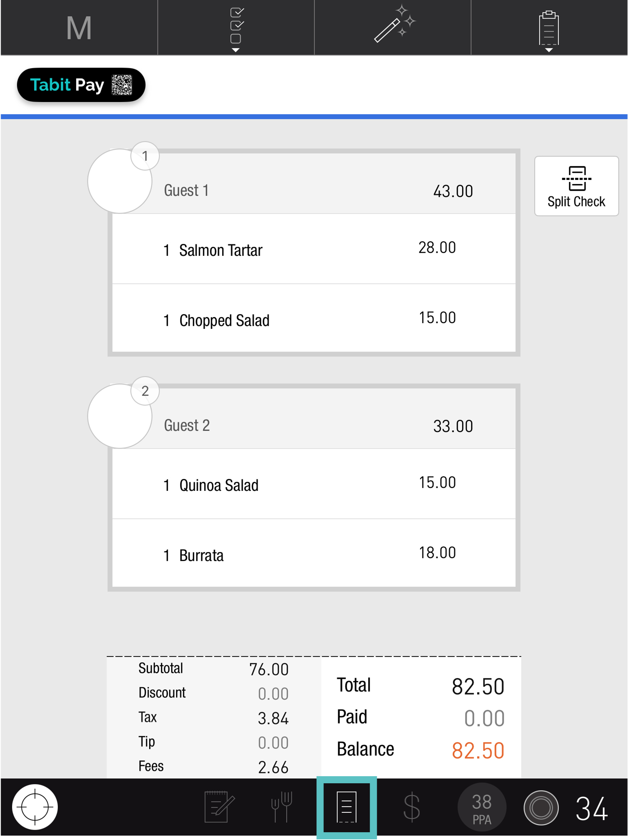This screenshot has height=840, width=628.
Task: Switch to the fork and knife tab
Action: (281, 807)
